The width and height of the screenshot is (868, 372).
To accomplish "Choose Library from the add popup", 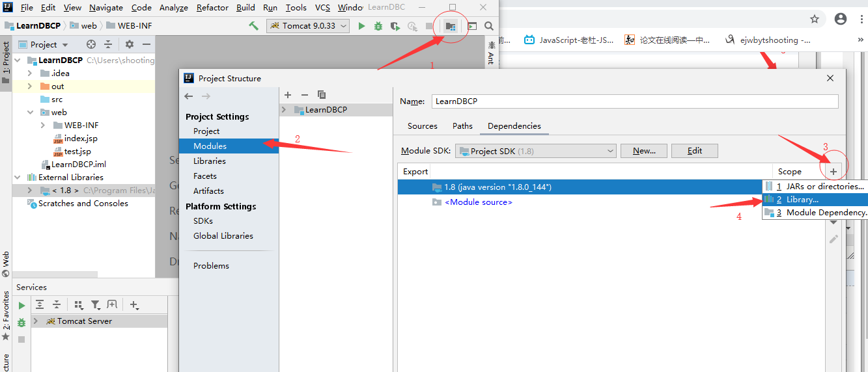I will coord(815,200).
